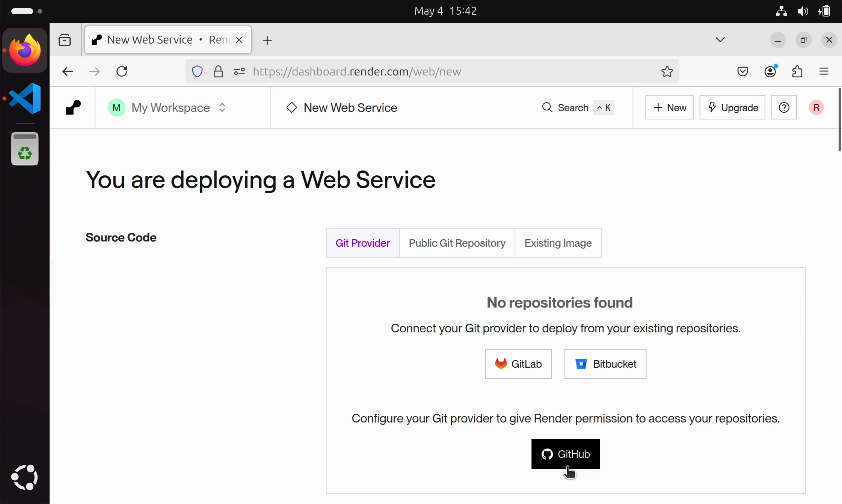
Task: Reload the page with refresh icon
Action: (x=122, y=71)
